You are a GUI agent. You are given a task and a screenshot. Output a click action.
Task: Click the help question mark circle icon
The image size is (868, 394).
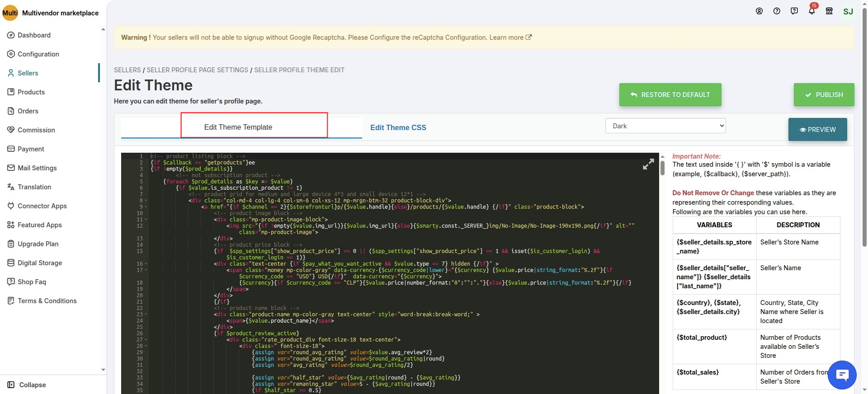pyautogui.click(x=777, y=11)
